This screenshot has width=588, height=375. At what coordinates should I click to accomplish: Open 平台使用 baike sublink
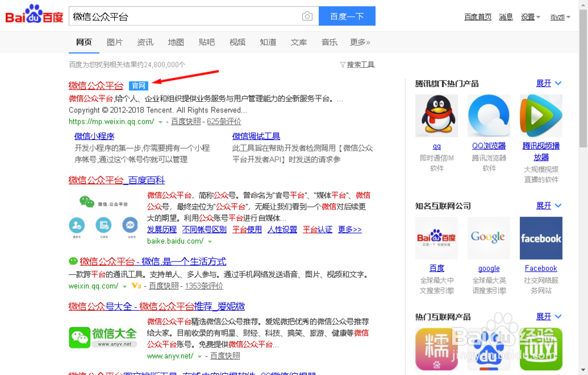click(247, 230)
